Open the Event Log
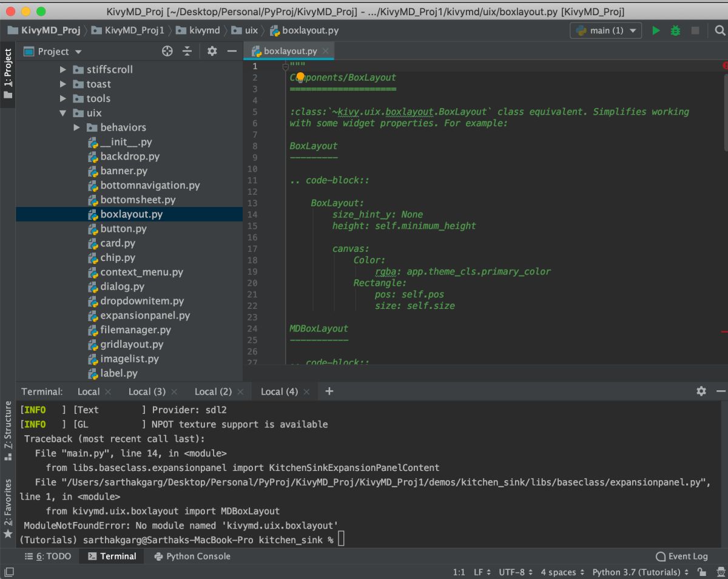Screen dimensions: 728x579 point(682,556)
